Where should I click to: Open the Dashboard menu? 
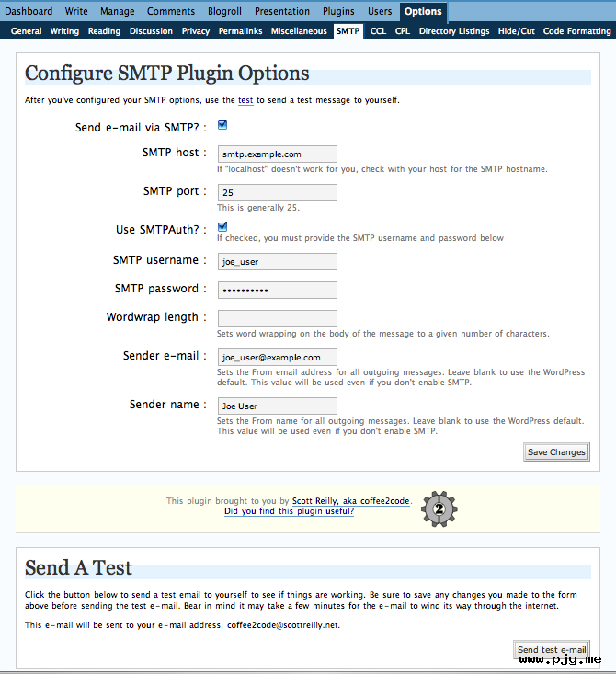(x=29, y=11)
